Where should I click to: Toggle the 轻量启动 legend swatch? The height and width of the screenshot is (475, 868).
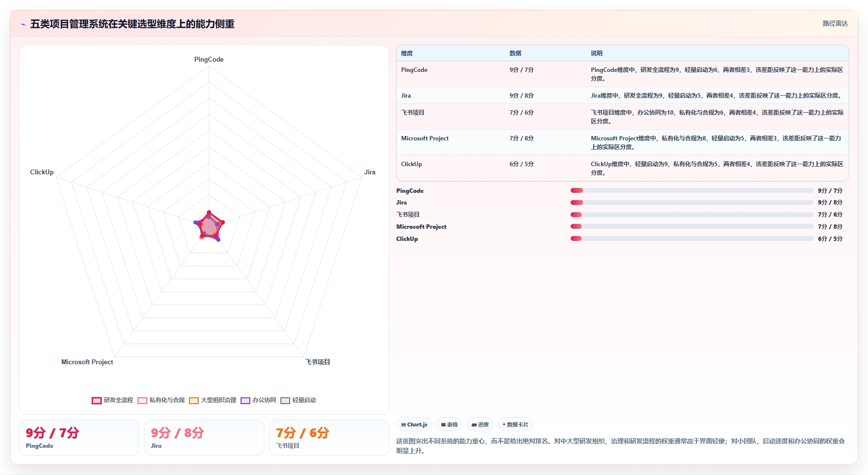click(x=285, y=400)
